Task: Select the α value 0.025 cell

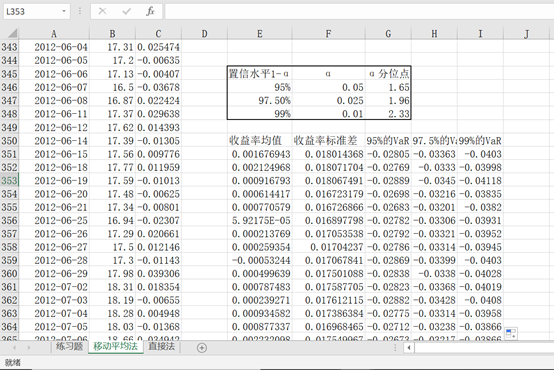Action: coord(329,101)
